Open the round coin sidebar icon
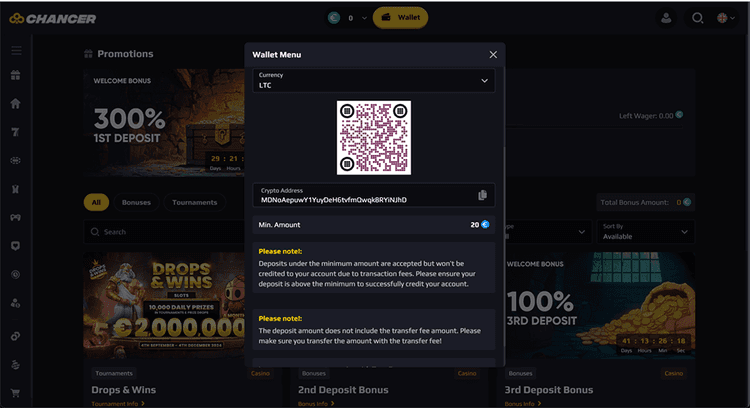The image size is (750, 408). [16, 275]
